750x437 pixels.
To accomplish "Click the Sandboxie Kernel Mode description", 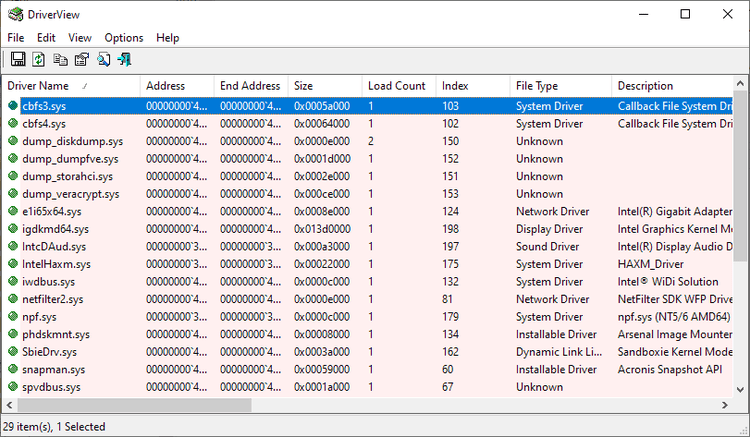I will pyautogui.click(x=675, y=351).
